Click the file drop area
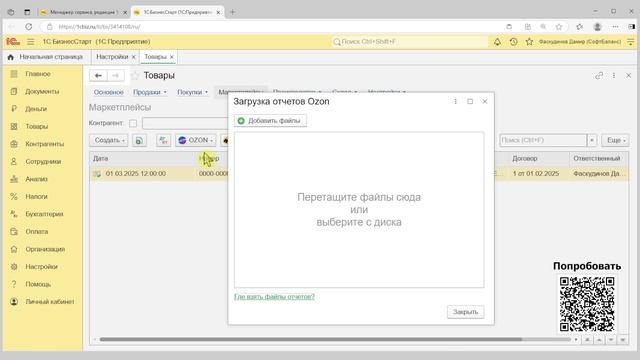This screenshot has width=640, height=360. pos(359,210)
